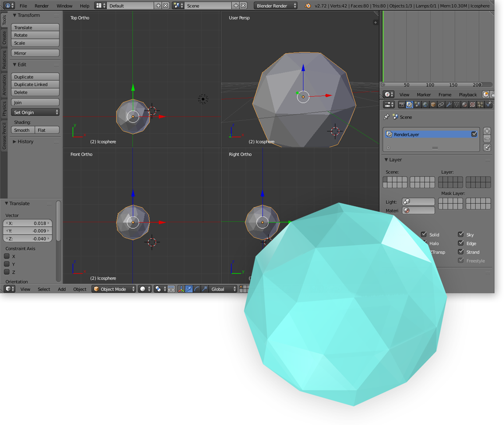The image size is (504, 425).
Task: Select the World properties globe icon
Action: click(425, 104)
